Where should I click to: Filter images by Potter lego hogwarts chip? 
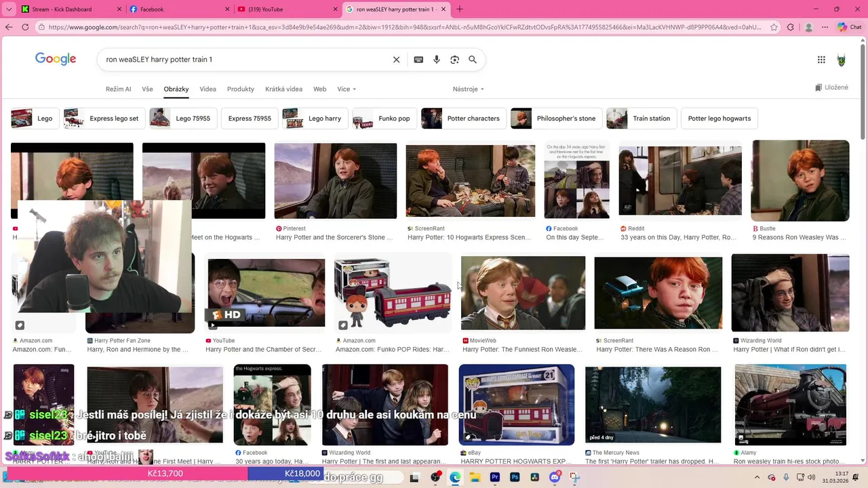click(719, 118)
